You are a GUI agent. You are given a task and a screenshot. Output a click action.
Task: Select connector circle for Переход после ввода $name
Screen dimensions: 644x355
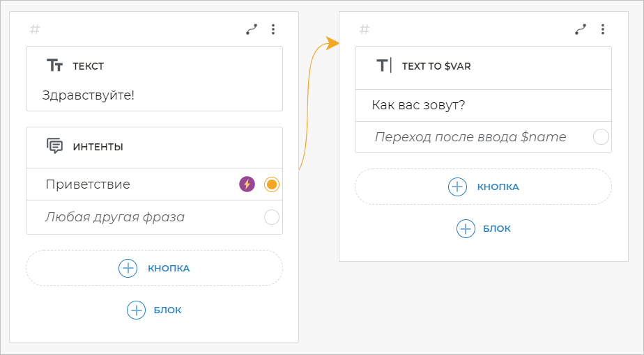[601, 137]
